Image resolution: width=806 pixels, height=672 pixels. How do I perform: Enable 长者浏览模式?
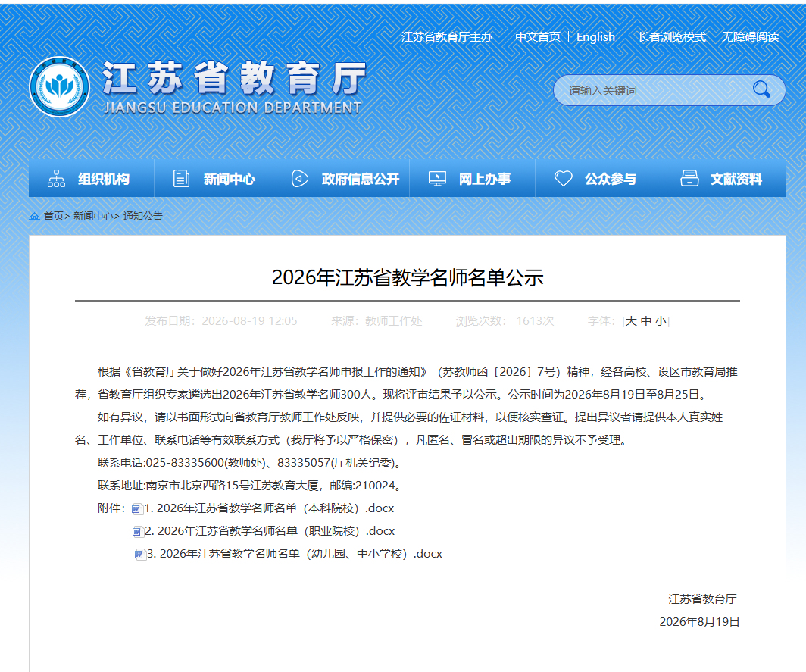[x=672, y=37]
